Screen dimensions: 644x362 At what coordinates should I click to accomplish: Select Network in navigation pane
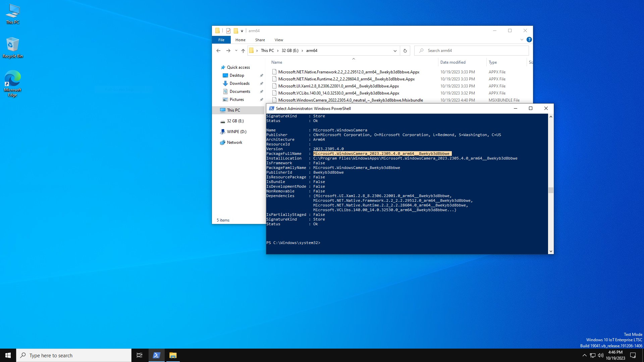click(x=234, y=142)
